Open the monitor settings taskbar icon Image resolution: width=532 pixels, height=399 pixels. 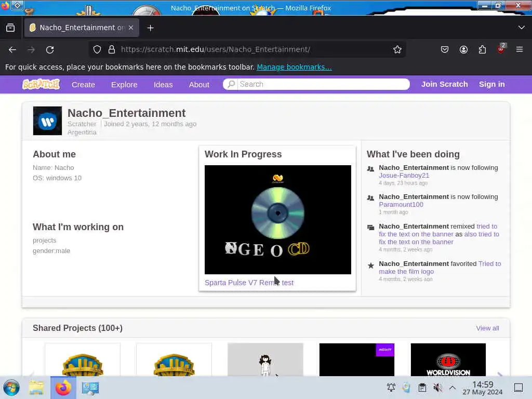(90, 388)
